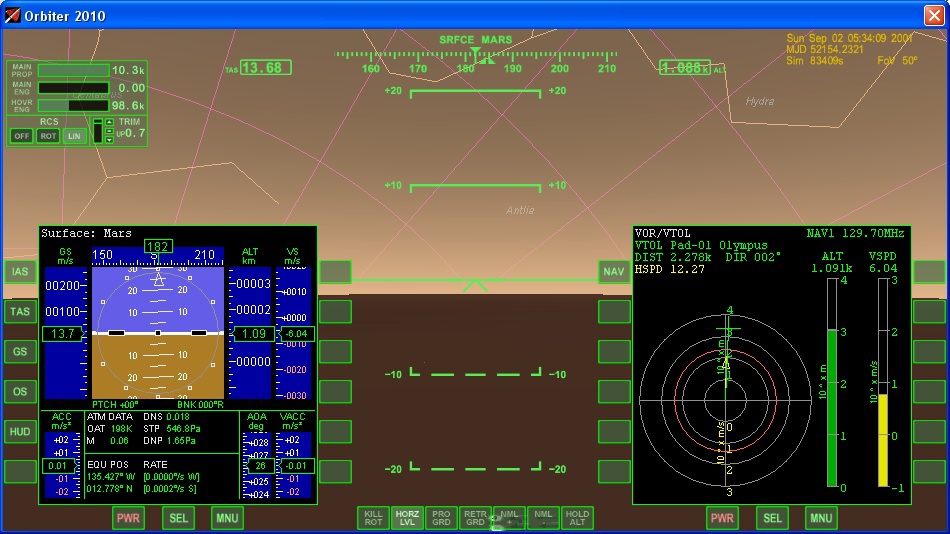Click the vertical speed value -6.04
Screen dimensions: 950x534
tap(296, 334)
